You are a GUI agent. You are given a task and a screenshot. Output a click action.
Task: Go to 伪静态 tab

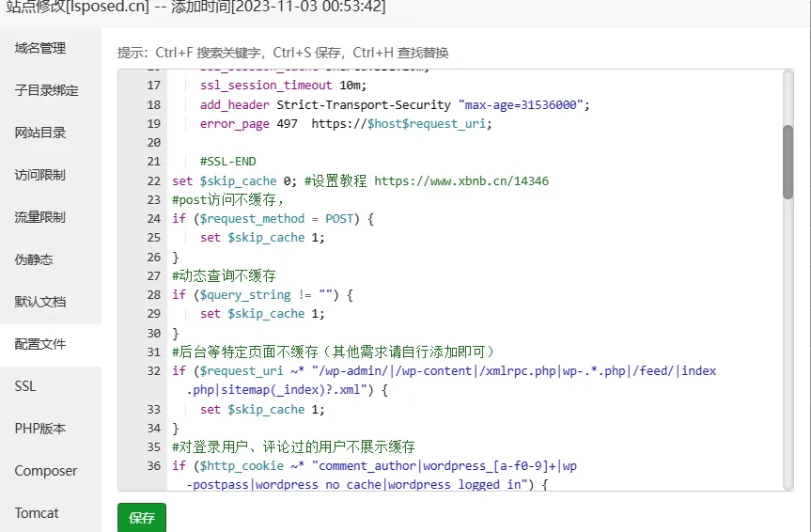coord(51,259)
